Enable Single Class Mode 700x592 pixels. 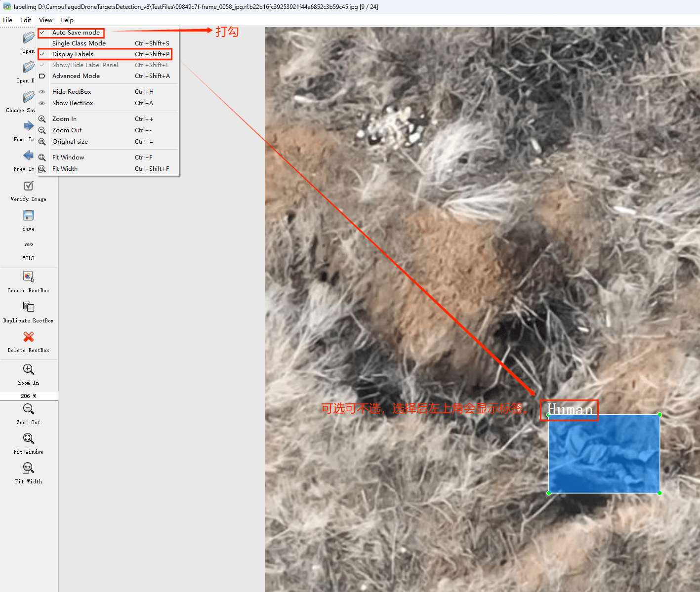[x=79, y=43]
